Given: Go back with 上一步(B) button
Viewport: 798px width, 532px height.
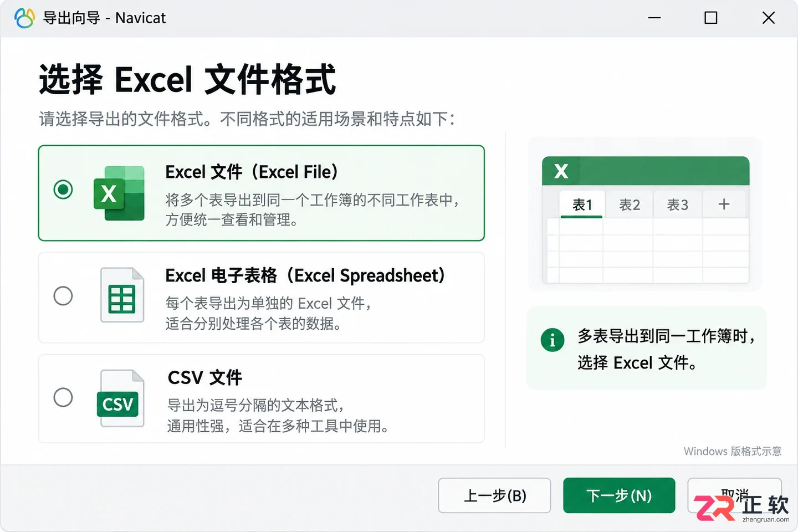Looking at the screenshot, I should click(494, 495).
